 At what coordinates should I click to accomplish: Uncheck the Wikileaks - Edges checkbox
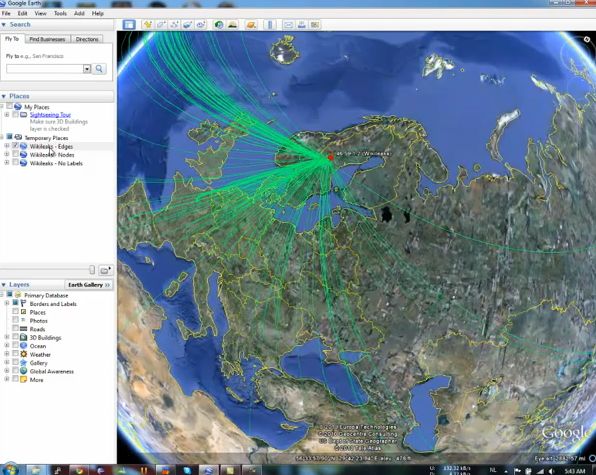pos(15,146)
